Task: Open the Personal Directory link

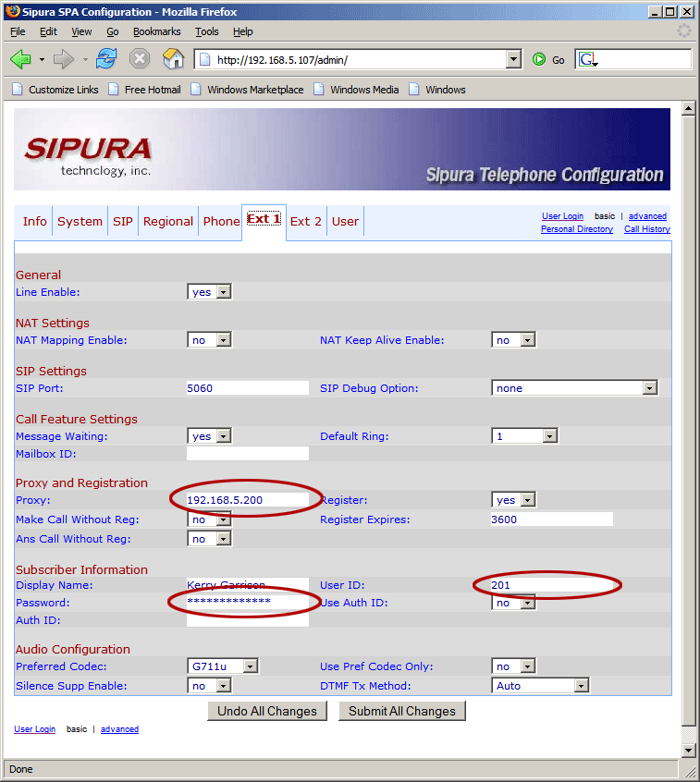Action: point(577,229)
